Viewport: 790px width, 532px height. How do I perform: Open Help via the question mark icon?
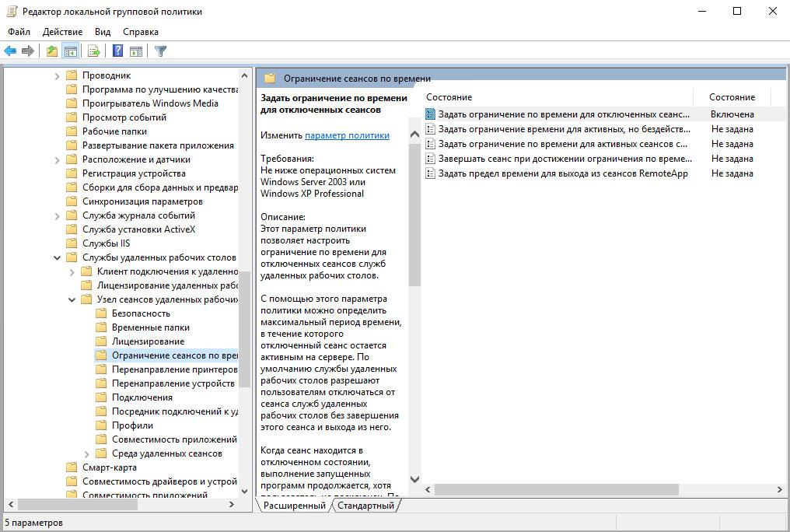pyautogui.click(x=117, y=51)
